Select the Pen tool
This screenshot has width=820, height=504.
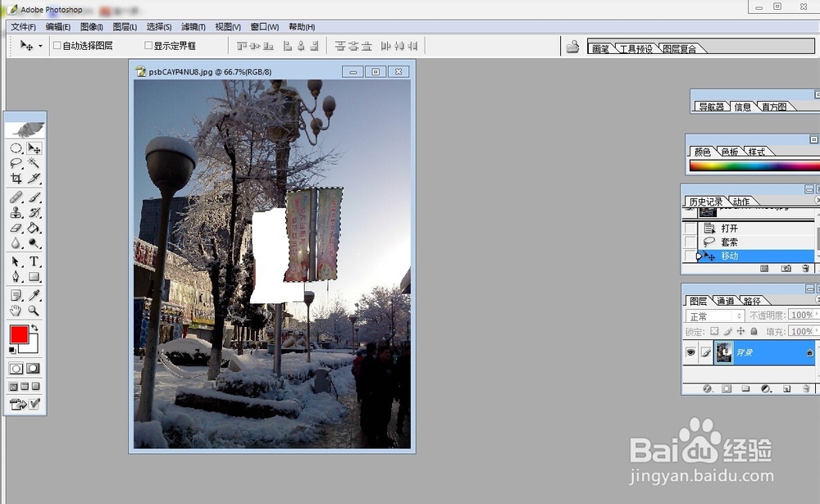click(16, 276)
